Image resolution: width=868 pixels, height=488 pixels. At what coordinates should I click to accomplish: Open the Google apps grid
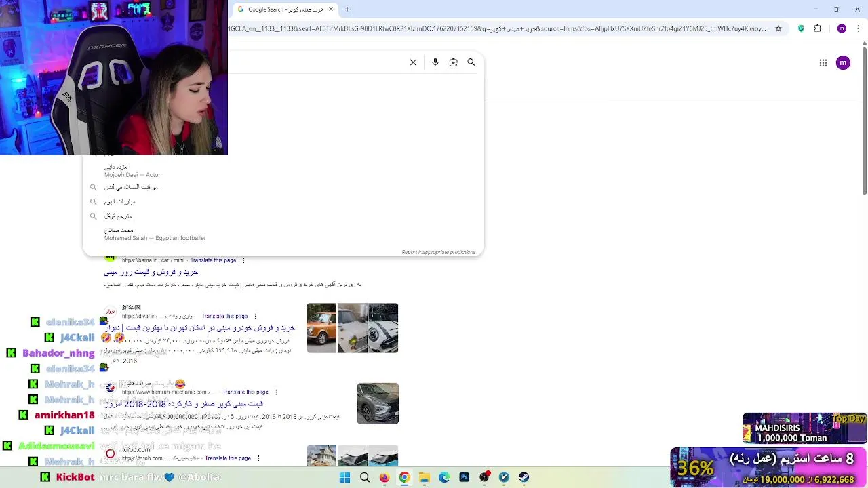(823, 63)
